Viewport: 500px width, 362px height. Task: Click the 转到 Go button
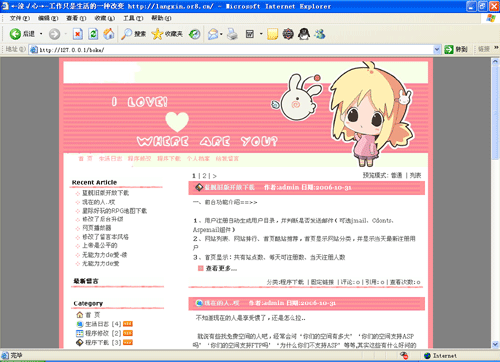click(456, 50)
